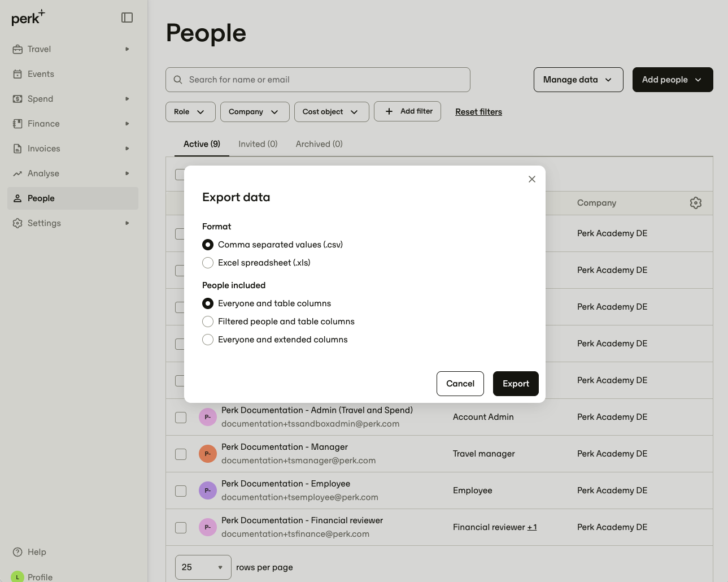728x582 pixels.
Task: Expand the Invoices menu arrow
Action: point(127,149)
